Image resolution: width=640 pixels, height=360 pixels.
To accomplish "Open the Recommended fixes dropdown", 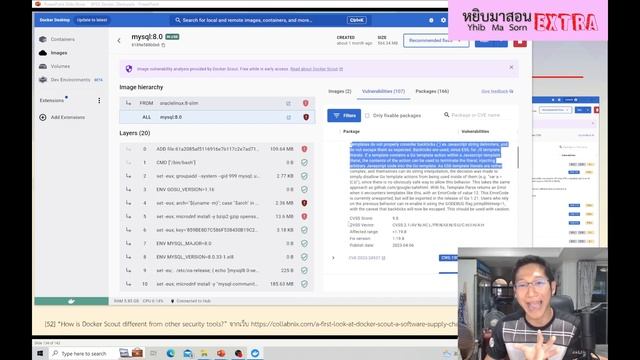I will (436, 40).
